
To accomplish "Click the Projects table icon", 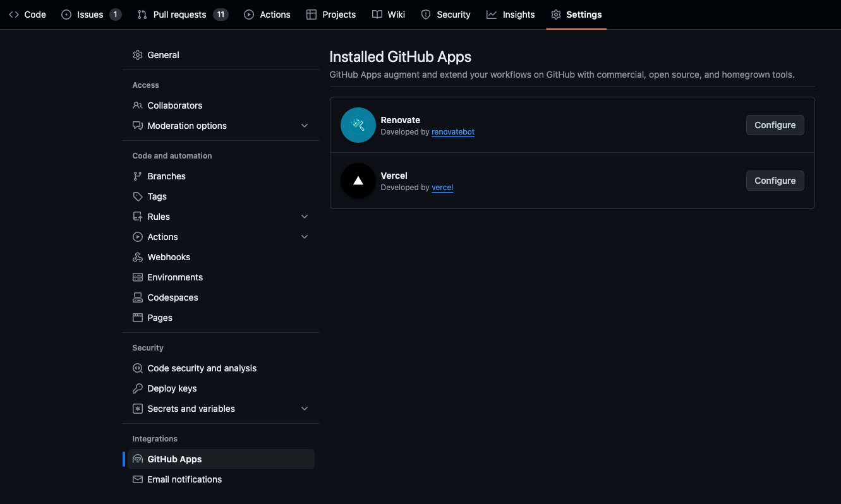I will (312, 15).
